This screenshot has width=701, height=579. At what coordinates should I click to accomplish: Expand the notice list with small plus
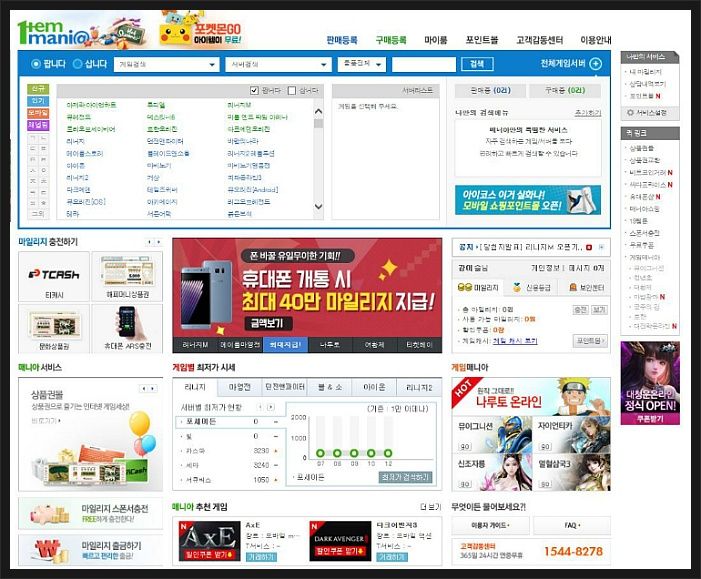[601, 247]
